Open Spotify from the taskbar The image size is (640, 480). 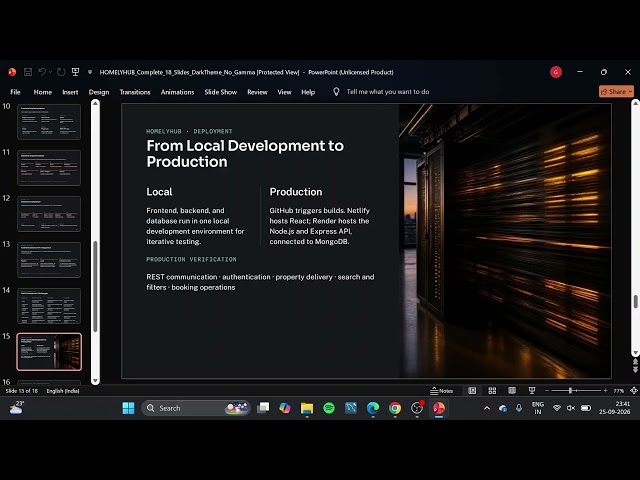coord(329,408)
